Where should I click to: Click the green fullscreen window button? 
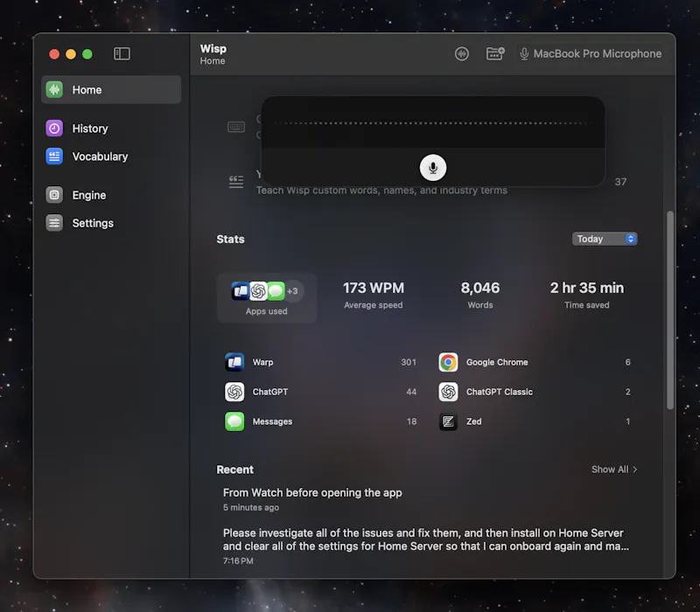tap(87, 54)
